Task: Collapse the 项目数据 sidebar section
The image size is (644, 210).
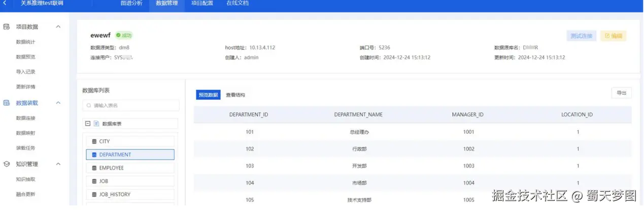Action: (x=58, y=26)
